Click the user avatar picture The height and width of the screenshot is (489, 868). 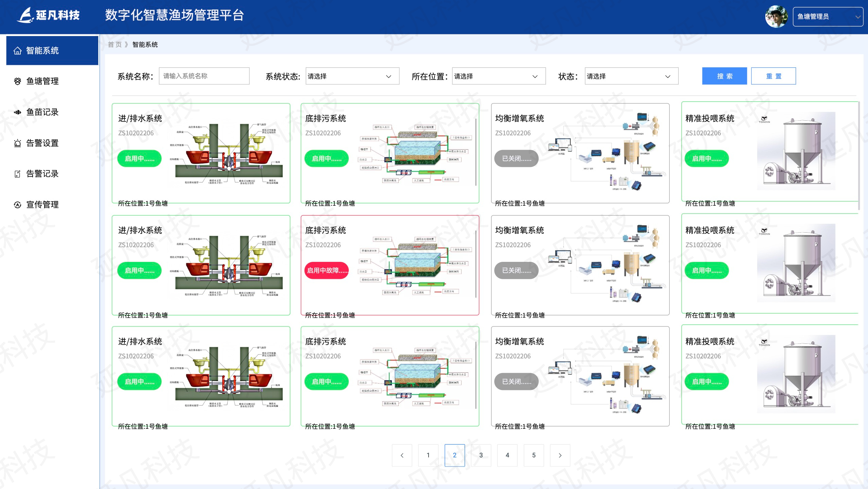tap(776, 16)
